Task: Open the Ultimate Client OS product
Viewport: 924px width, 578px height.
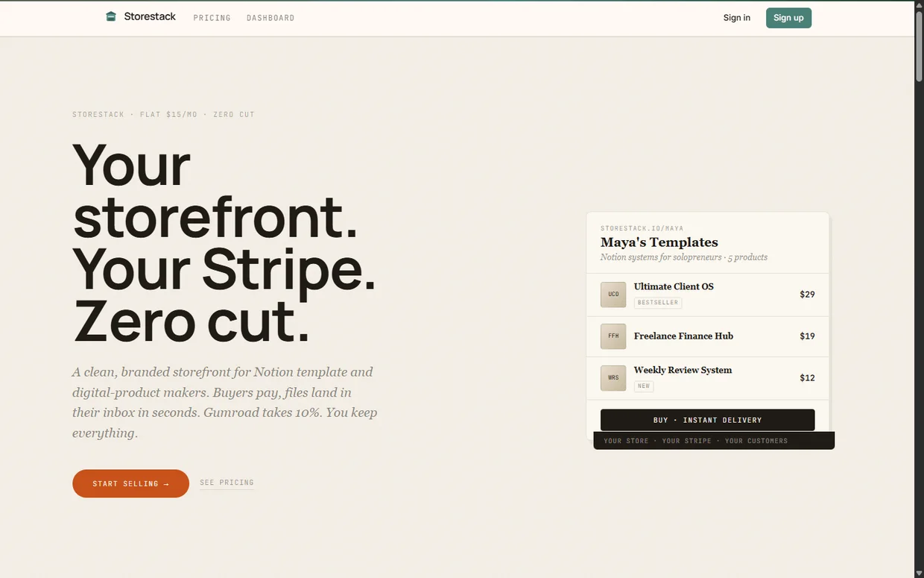Action: [x=674, y=286]
